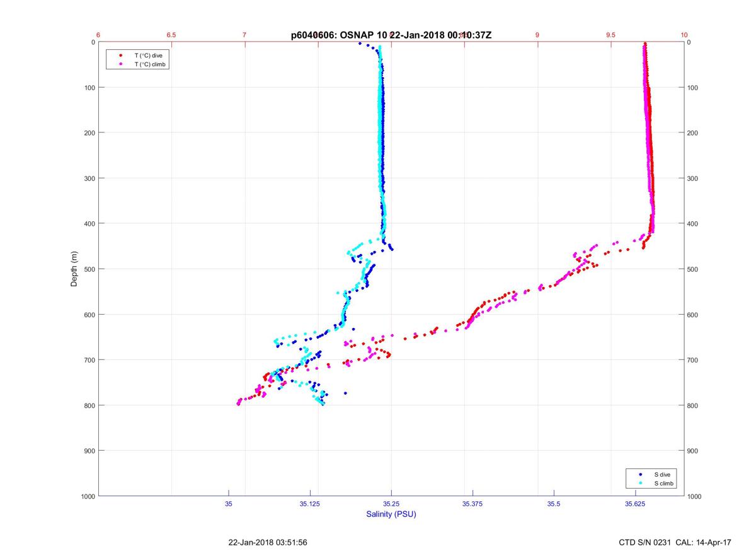Click the red marker beside 'T (°C) dive'
The height and width of the screenshot is (558, 756).
tap(120, 55)
